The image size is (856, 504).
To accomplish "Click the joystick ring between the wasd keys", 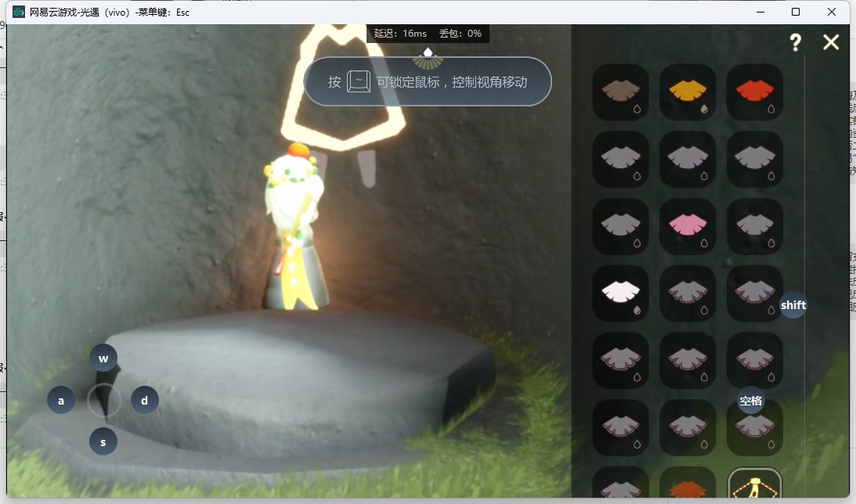I will 103,401.
